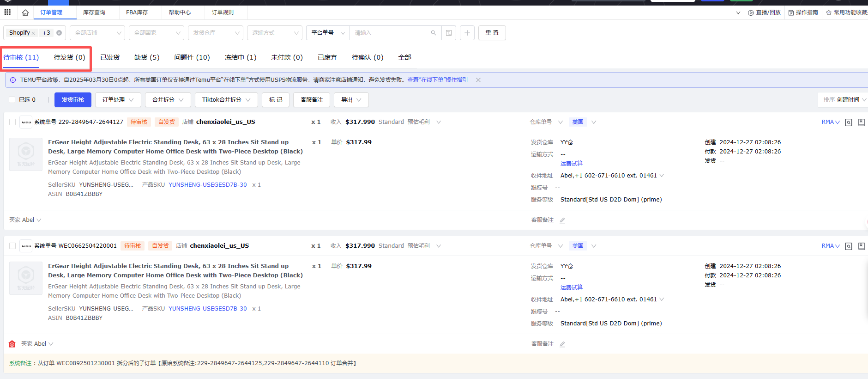Screen dimensions: 868x379
Task: Select order 229-2849647-2644127 checkbox
Action: pos(12,122)
